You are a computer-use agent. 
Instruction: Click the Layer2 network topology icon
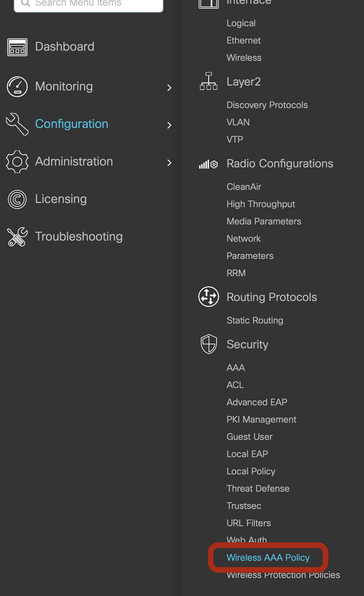[x=209, y=81]
